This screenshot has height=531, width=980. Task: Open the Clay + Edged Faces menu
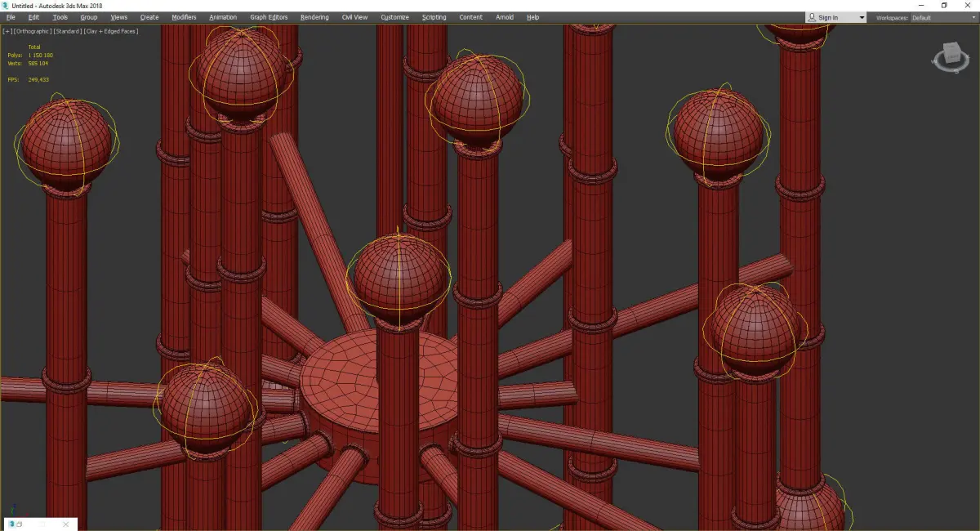coord(110,31)
